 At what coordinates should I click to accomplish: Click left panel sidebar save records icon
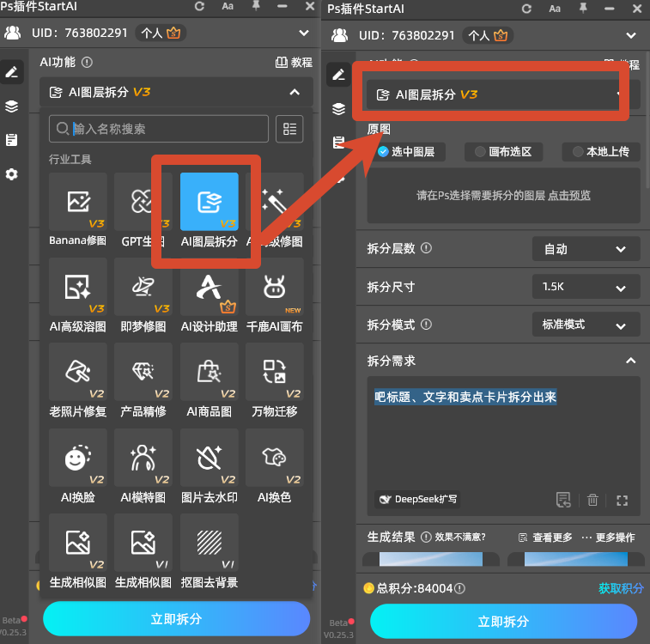(x=12, y=140)
